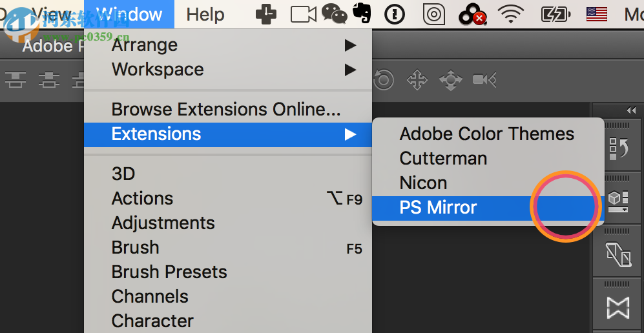Show the Adjustments panel
Screen dimensions: 644x333
(x=228, y=223)
